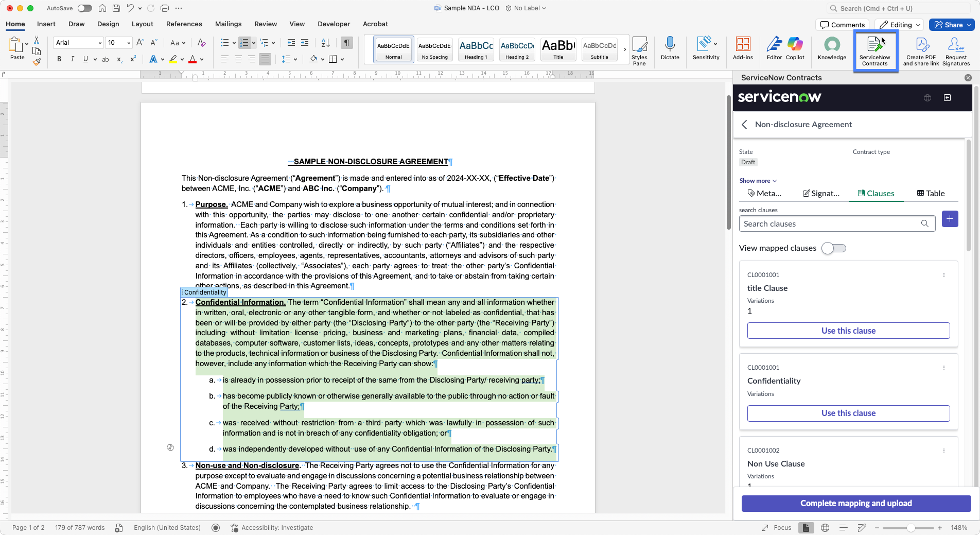
Task: Click the Create PDF and share link icon
Action: 921,51
